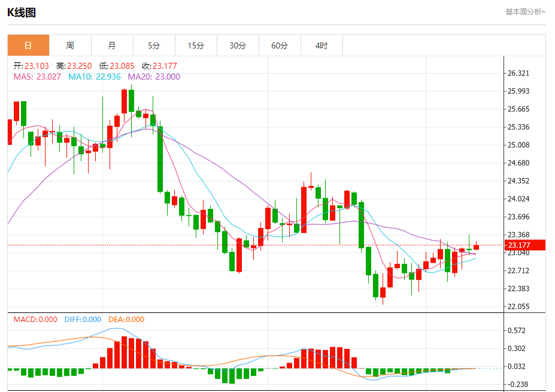Image resolution: width=555 pixels, height=392 pixels.
Task: Open the 基本面分析 link
Action: pos(525,12)
